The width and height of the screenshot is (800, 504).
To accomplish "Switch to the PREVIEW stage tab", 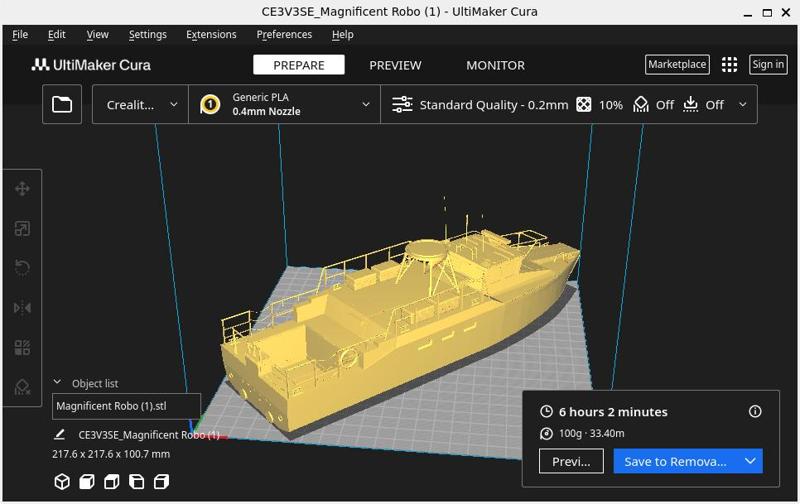I will pyautogui.click(x=395, y=65).
